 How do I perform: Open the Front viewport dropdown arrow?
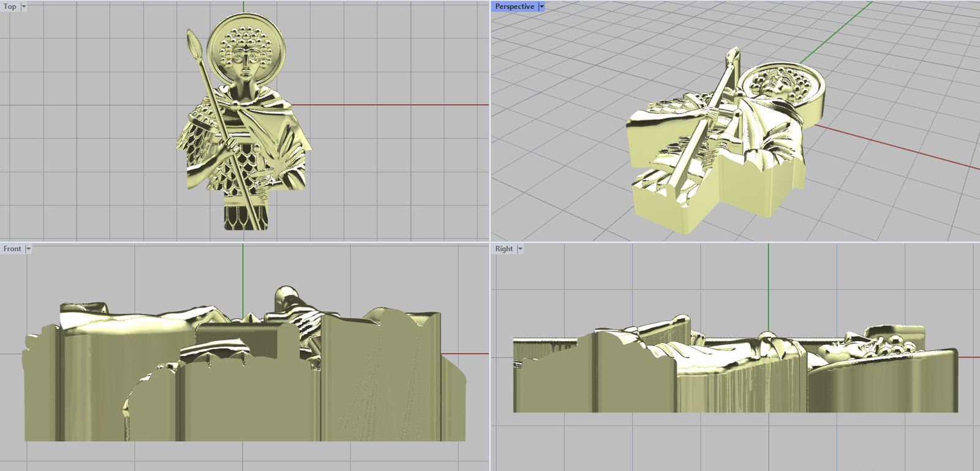[x=28, y=249]
